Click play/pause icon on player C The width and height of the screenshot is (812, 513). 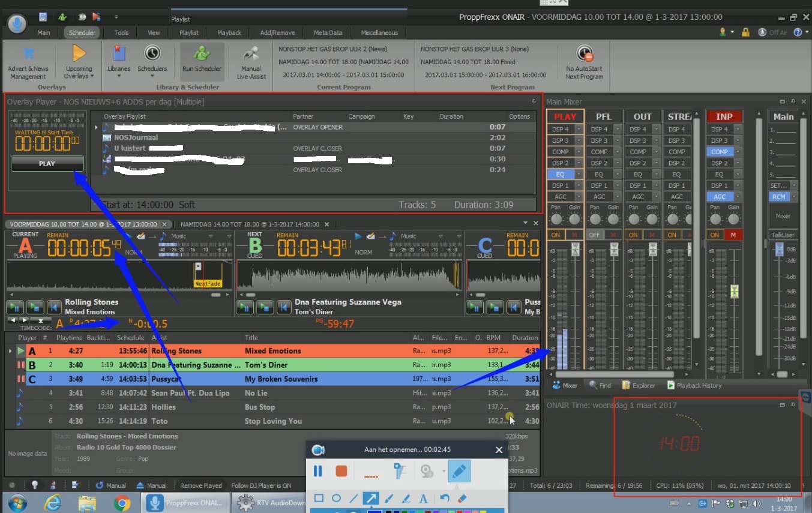pyautogui.click(x=475, y=307)
